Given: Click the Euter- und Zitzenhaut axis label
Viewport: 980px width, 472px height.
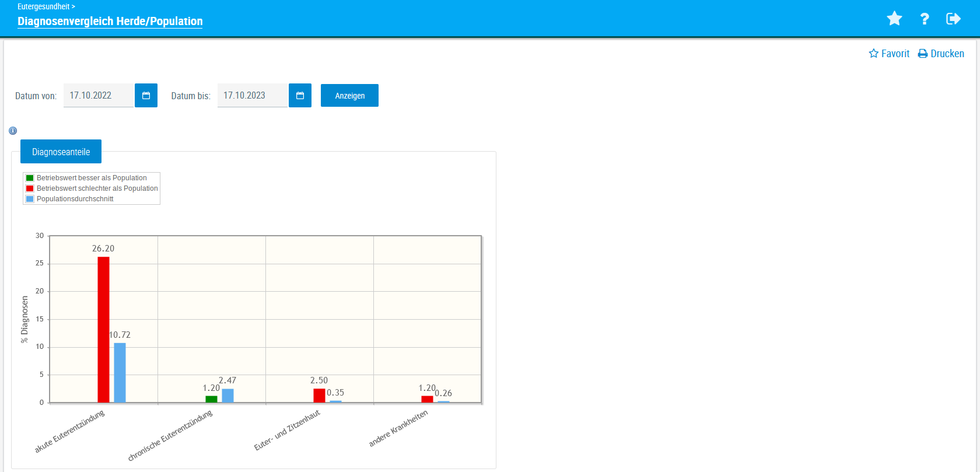Looking at the screenshot, I should [x=287, y=430].
